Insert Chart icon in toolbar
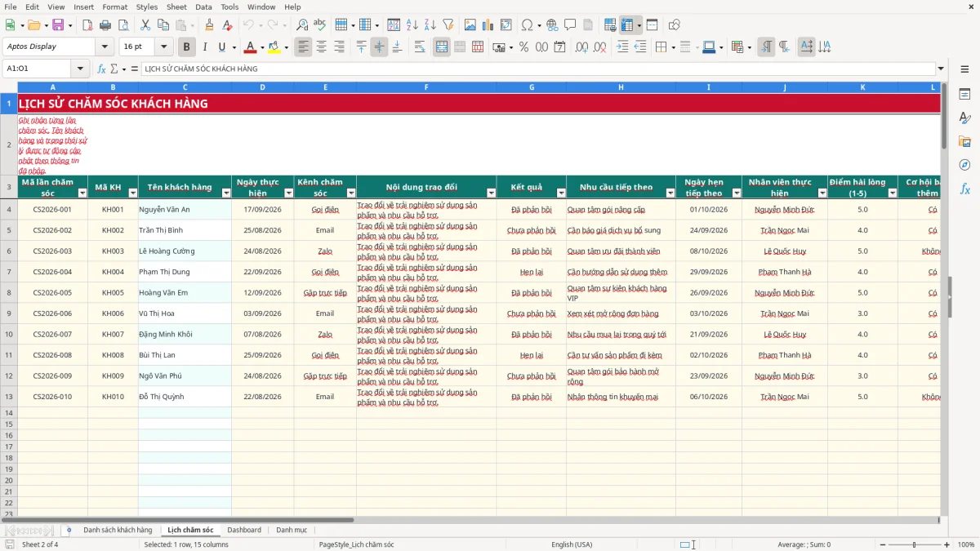980x551 pixels. click(x=489, y=25)
